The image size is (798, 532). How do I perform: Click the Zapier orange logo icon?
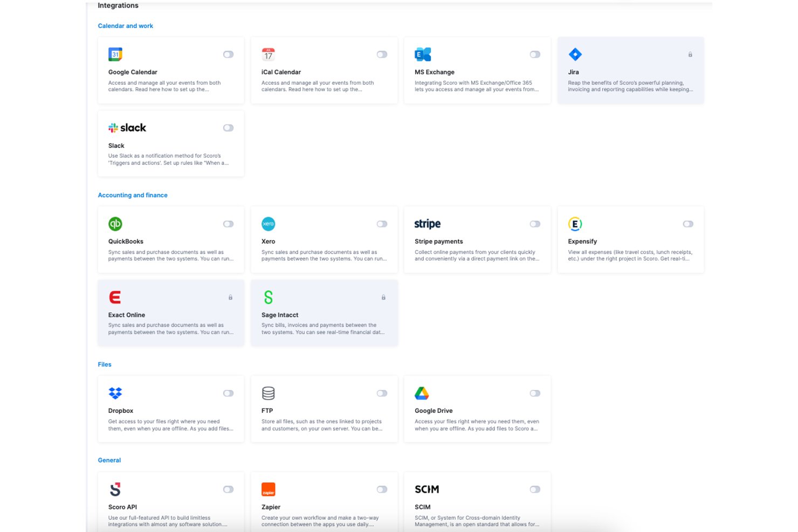tap(269, 489)
